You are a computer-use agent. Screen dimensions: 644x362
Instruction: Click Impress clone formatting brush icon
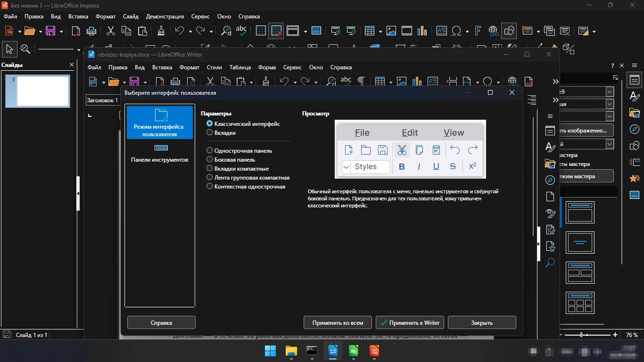point(161,31)
